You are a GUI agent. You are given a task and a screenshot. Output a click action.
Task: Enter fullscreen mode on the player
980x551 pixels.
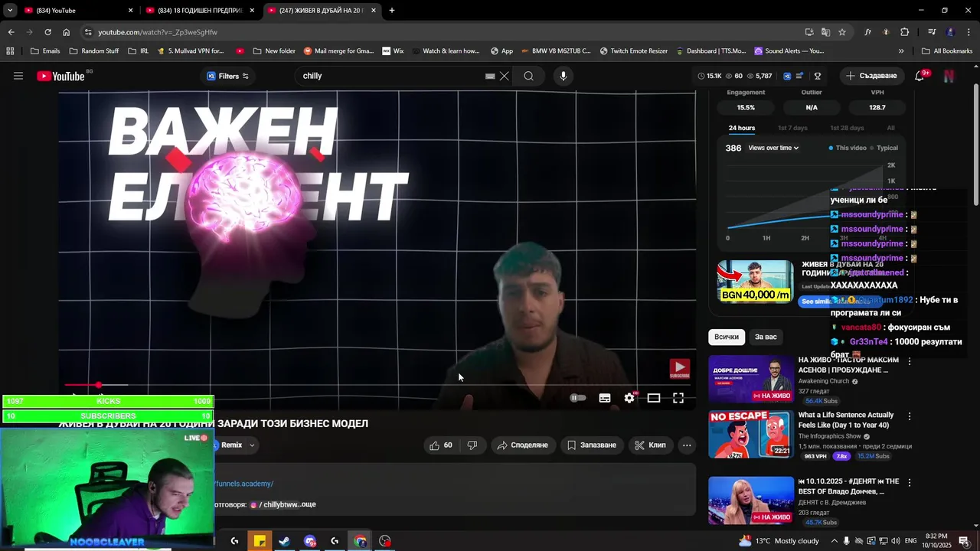[678, 398]
